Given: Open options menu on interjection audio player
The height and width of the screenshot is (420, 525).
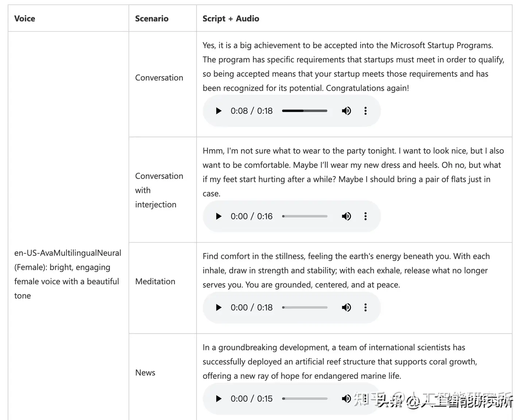Looking at the screenshot, I should (x=365, y=216).
